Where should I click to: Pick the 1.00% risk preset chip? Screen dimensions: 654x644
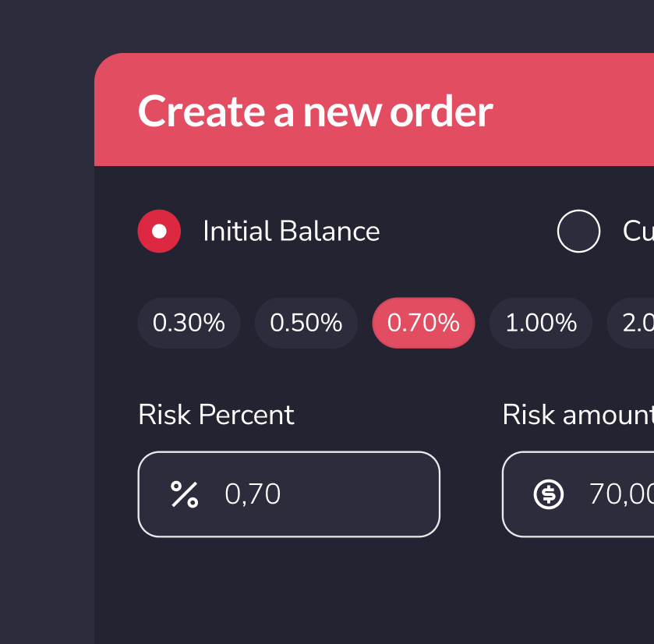[541, 323]
